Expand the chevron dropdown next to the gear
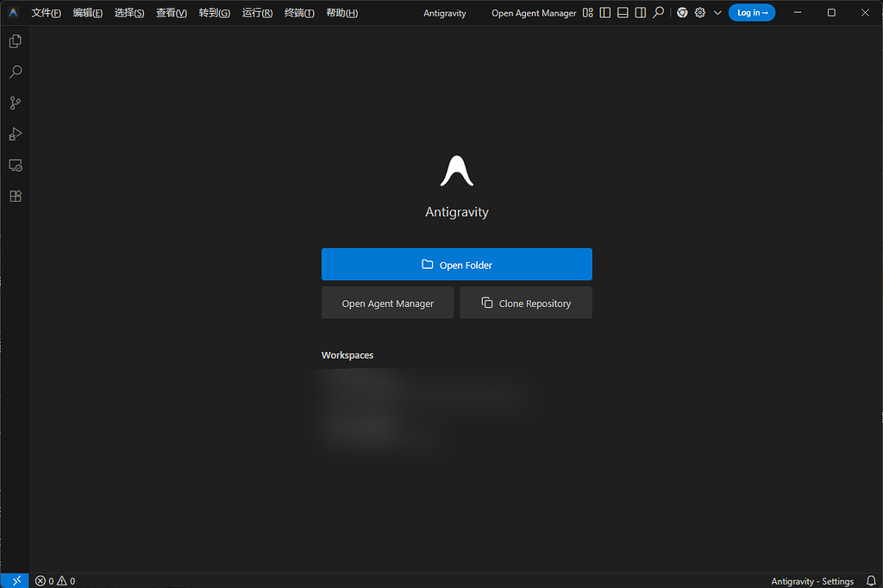Image resolution: width=883 pixels, height=588 pixels. 717,12
